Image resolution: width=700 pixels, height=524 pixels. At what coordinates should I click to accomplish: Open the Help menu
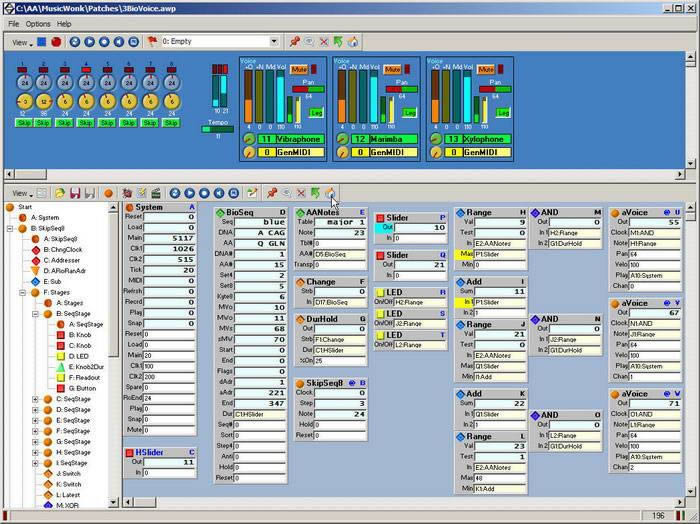64,24
